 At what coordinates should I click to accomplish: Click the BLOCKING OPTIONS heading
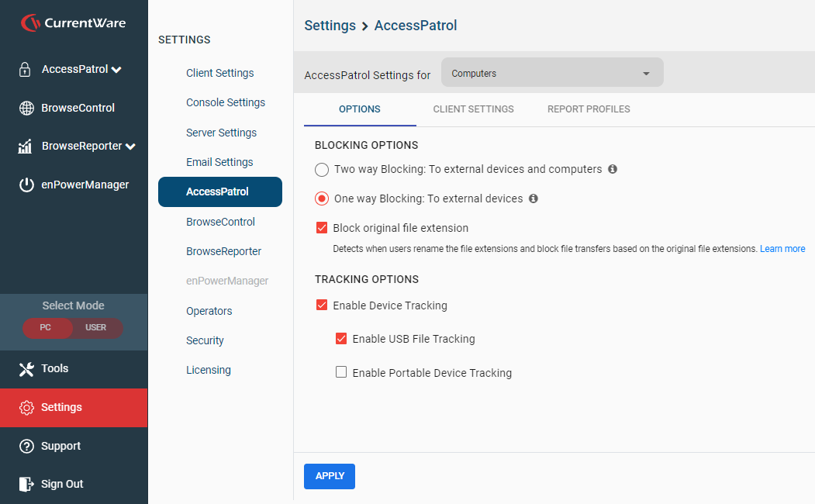367,146
